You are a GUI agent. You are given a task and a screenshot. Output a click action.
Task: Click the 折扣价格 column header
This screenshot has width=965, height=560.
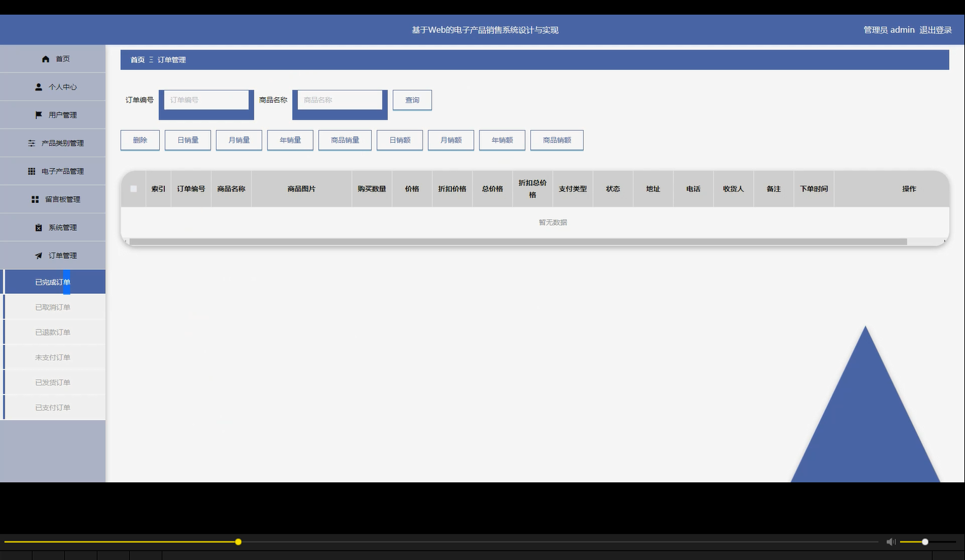[452, 189]
